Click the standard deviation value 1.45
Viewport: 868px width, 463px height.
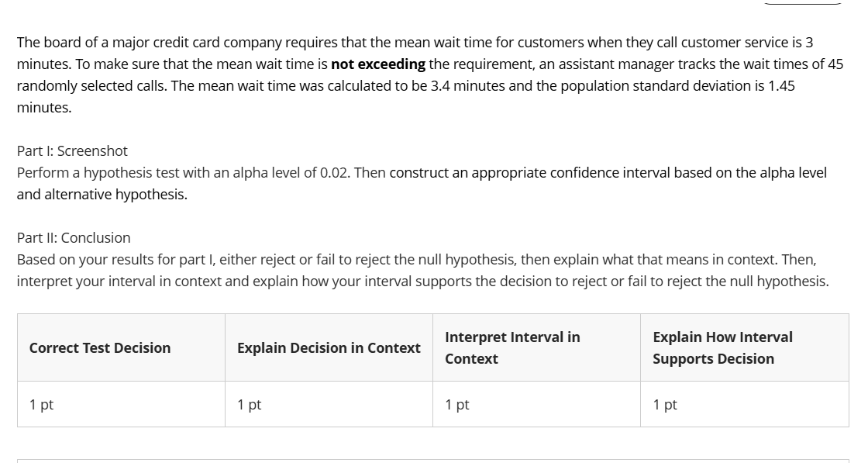[780, 86]
